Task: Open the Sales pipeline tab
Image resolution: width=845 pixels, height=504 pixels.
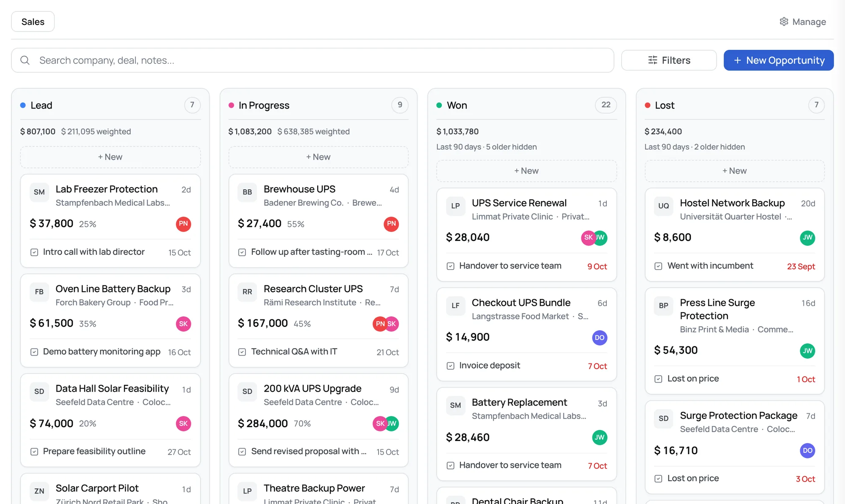Action: click(33, 22)
